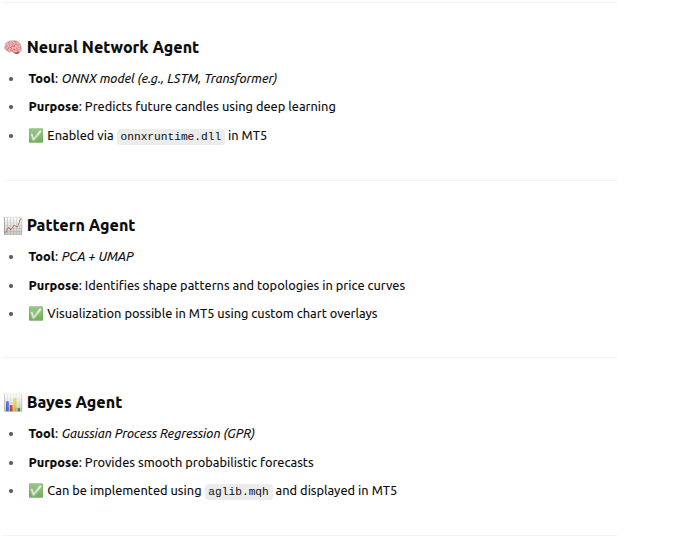Click the italic "PCA + UMAP" text
The width and height of the screenshot is (680, 541).
(x=98, y=256)
